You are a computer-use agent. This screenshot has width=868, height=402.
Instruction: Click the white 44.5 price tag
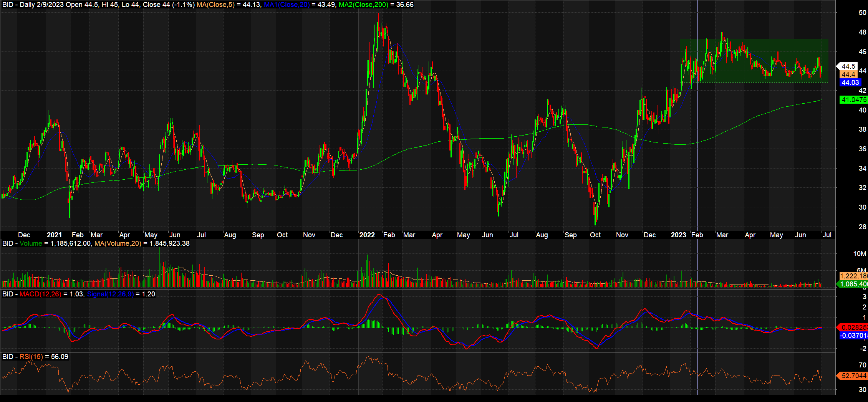pos(848,66)
